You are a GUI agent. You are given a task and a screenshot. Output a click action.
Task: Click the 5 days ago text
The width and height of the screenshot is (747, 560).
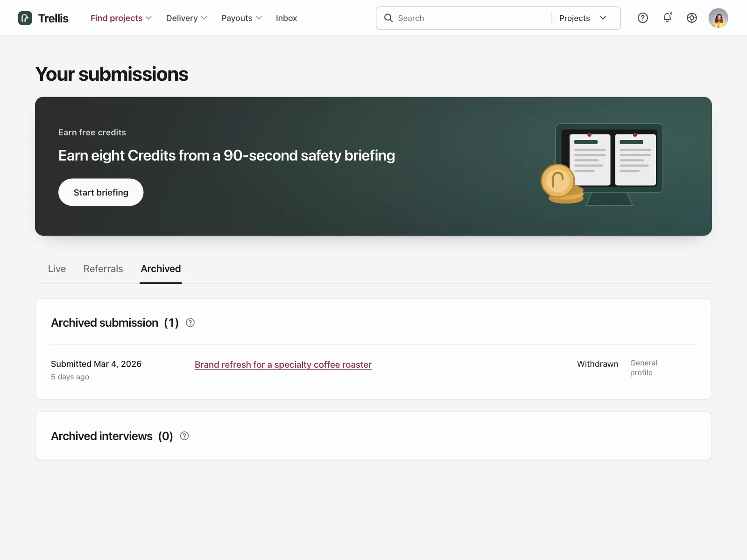70,377
